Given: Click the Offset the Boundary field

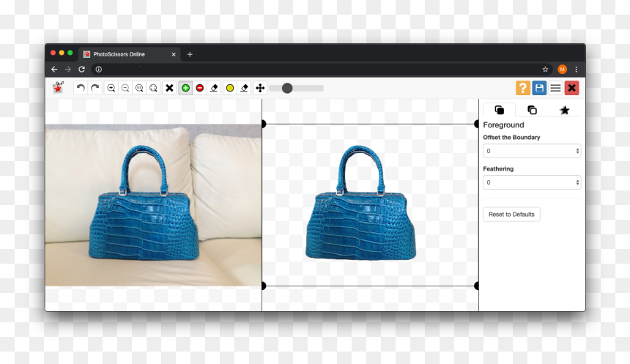Looking at the screenshot, I should [x=532, y=151].
